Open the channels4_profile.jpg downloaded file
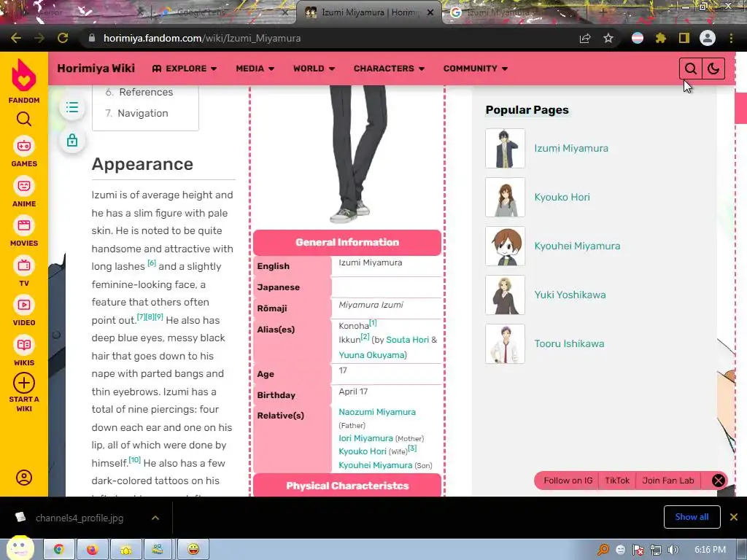Image resolution: width=747 pixels, height=560 pixels. 79,518
